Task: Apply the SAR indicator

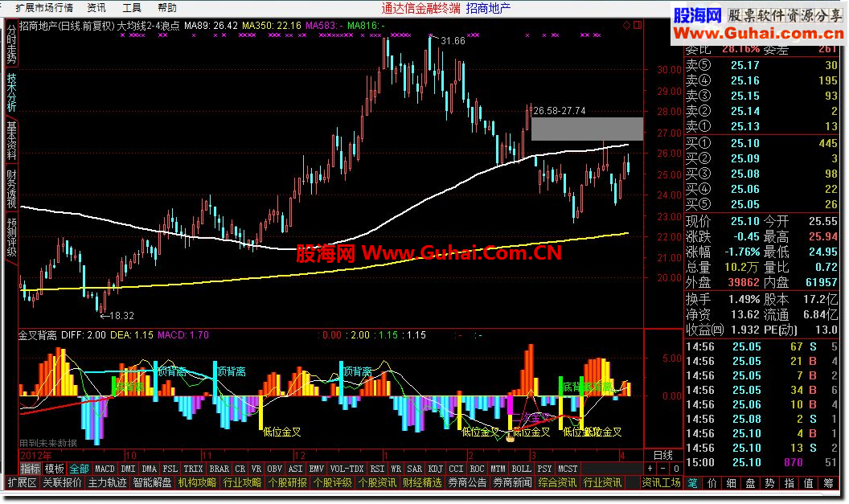Action: pyautogui.click(x=415, y=469)
